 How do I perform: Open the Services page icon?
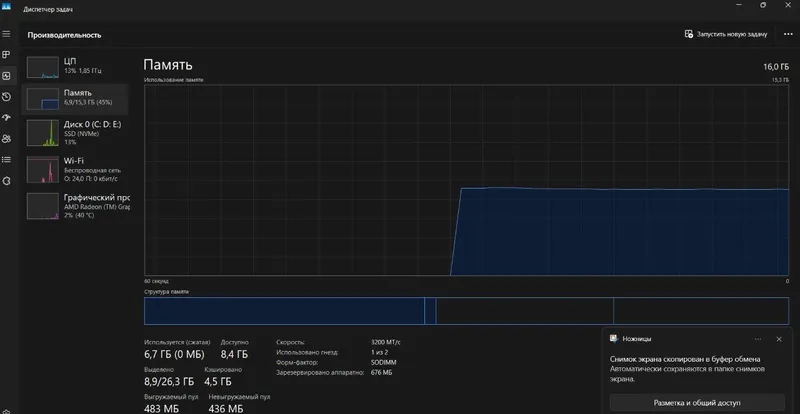(x=6, y=181)
